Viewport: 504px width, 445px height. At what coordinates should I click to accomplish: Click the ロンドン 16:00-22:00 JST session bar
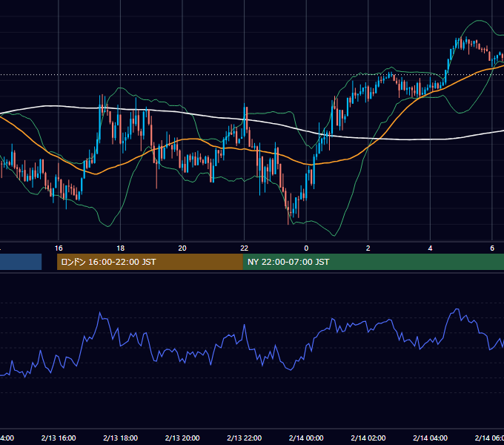coord(150,262)
